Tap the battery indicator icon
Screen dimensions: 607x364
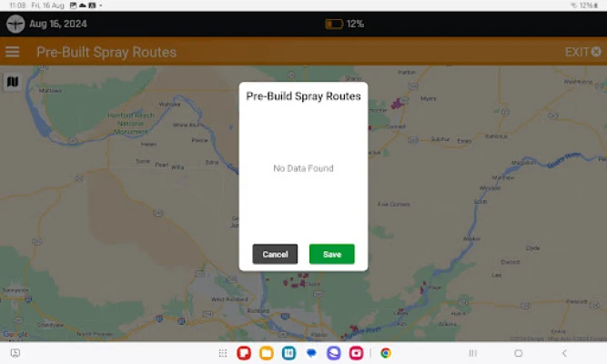click(334, 24)
